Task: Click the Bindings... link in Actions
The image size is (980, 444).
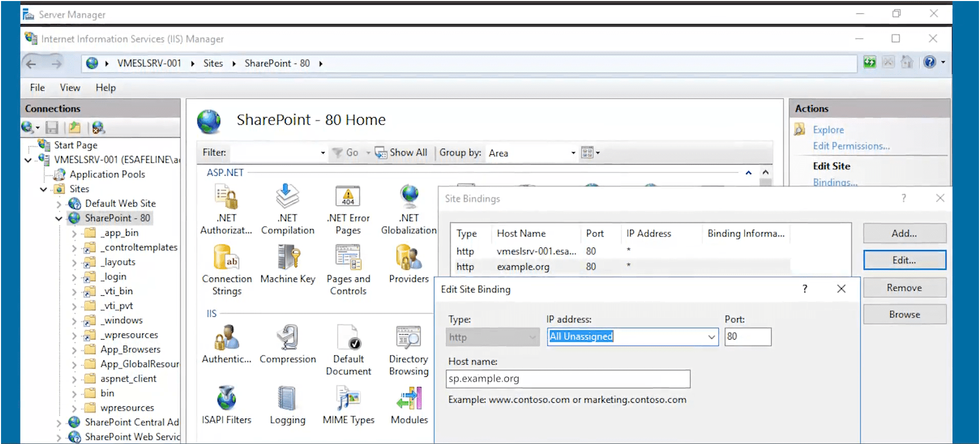Action: point(835,182)
